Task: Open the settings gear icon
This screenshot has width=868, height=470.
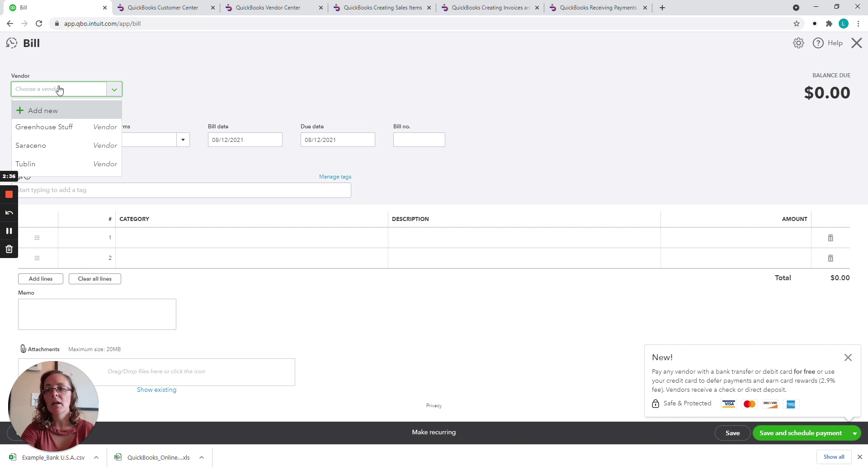Action: click(798, 43)
